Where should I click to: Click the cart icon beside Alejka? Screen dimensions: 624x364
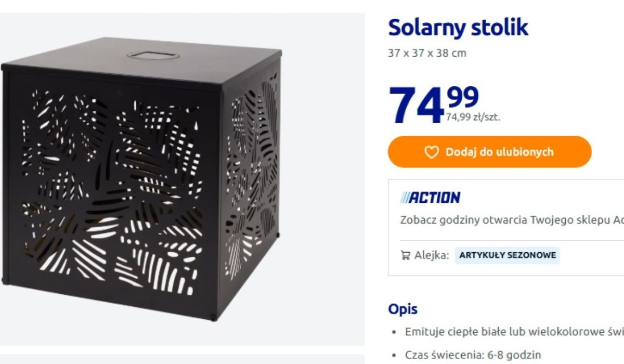(405, 255)
